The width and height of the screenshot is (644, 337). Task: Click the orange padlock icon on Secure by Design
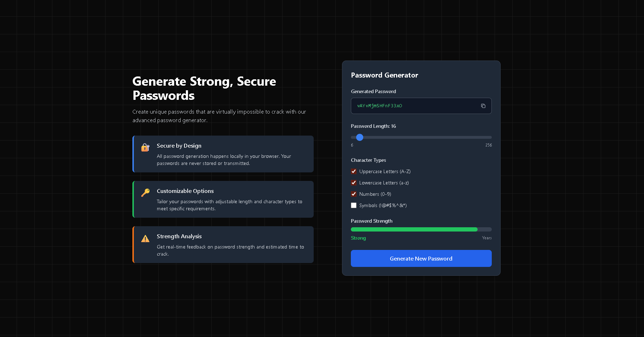click(x=145, y=148)
